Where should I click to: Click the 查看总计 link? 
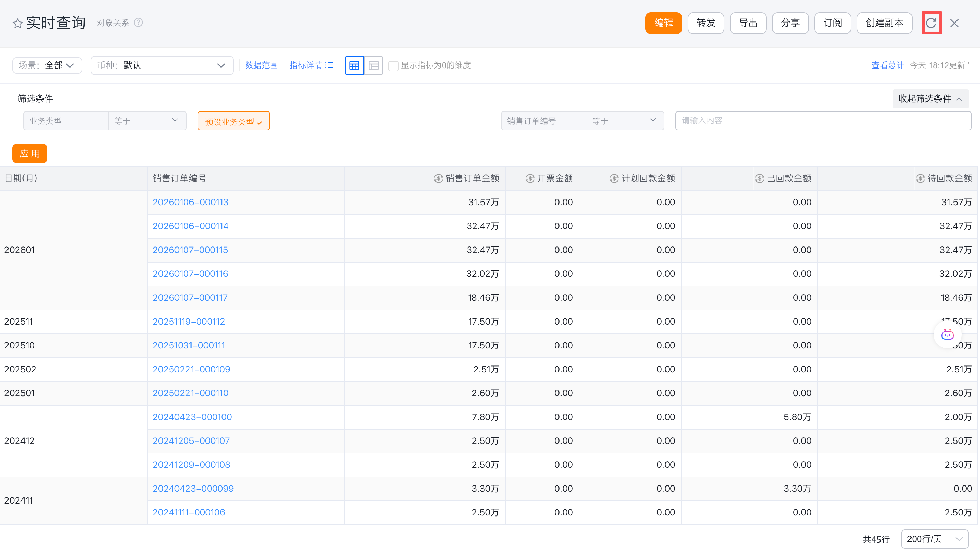coord(887,65)
